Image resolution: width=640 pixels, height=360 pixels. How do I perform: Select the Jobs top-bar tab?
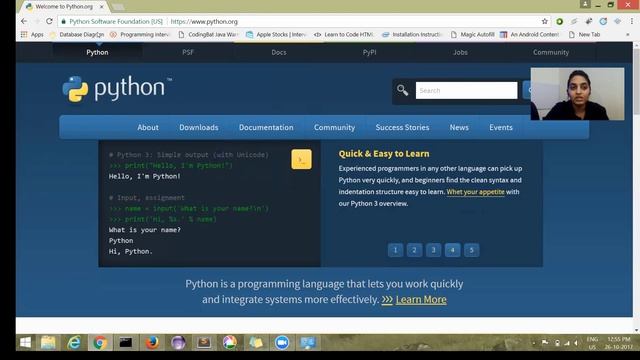(x=460, y=52)
